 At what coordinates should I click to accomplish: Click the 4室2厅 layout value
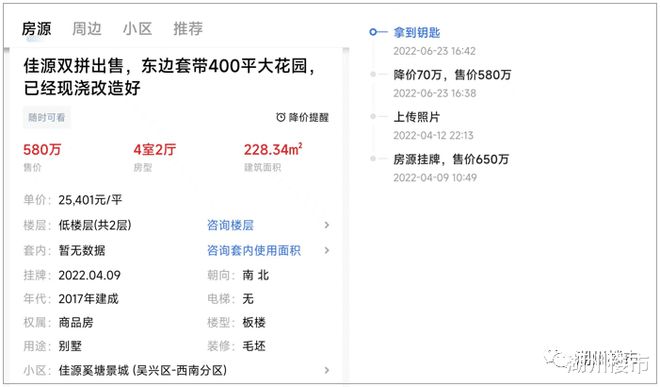click(x=154, y=149)
